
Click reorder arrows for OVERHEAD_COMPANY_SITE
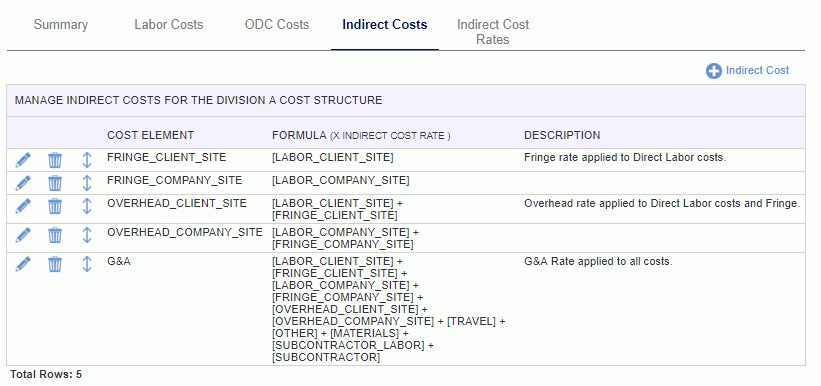click(x=87, y=235)
